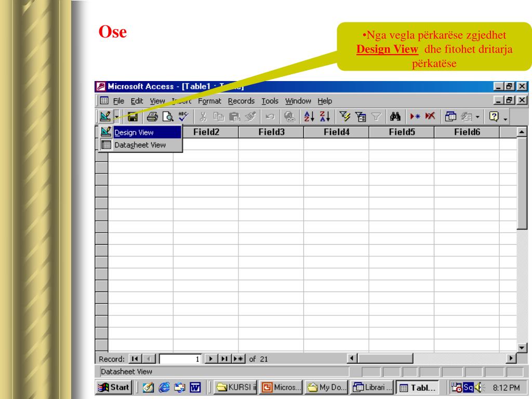Click the record number input box
This screenshot has width=532, height=399.
(180, 358)
